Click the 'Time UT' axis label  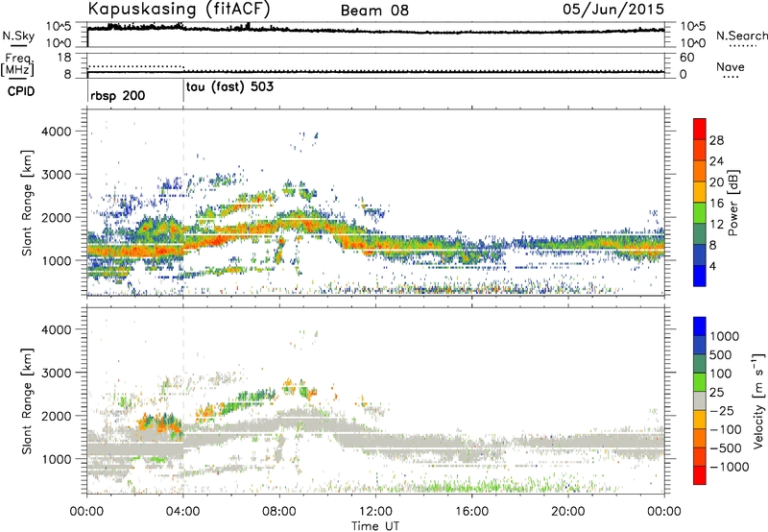[375, 525]
